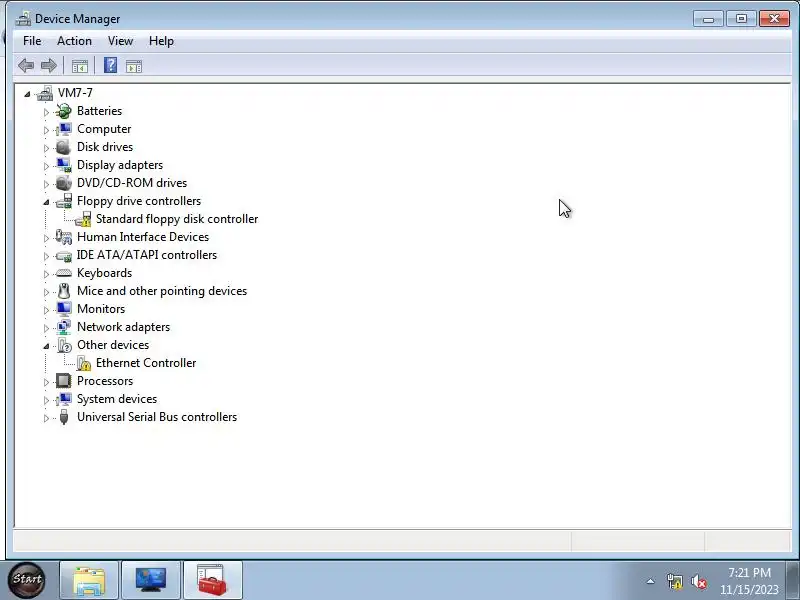Screen dimensions: 800x600
Task: Click the Floppy drive controllers category icon
Action: click(64, 201)
